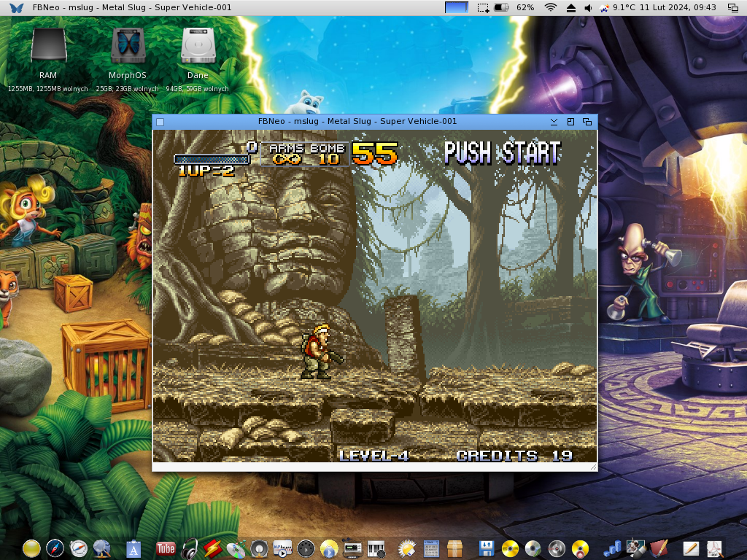Open the sun with eraser dock icon
This screenshot has width=747, height=560.
tap(407, 548)
